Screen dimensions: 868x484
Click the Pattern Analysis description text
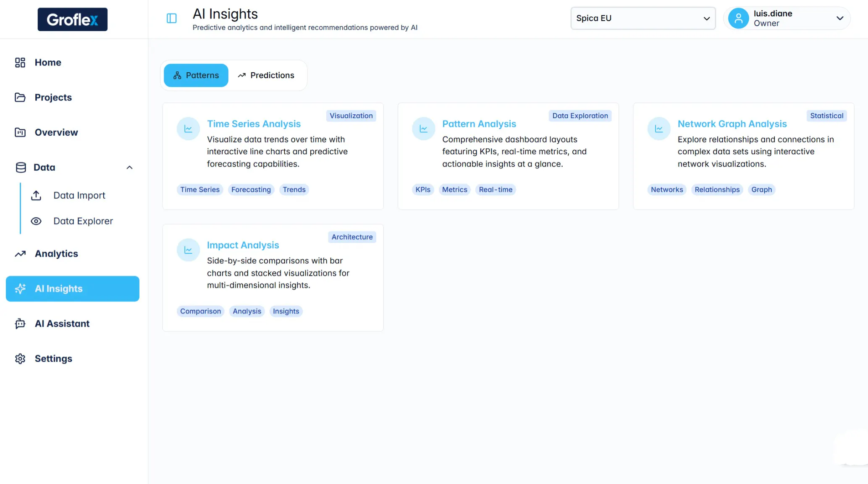pos(514,152)
